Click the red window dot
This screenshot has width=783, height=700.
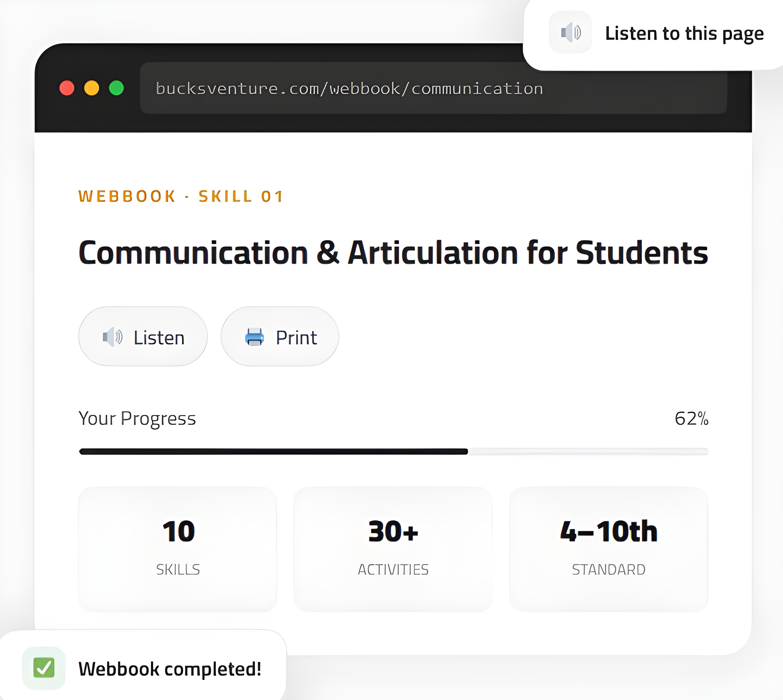tap(67, 88)
